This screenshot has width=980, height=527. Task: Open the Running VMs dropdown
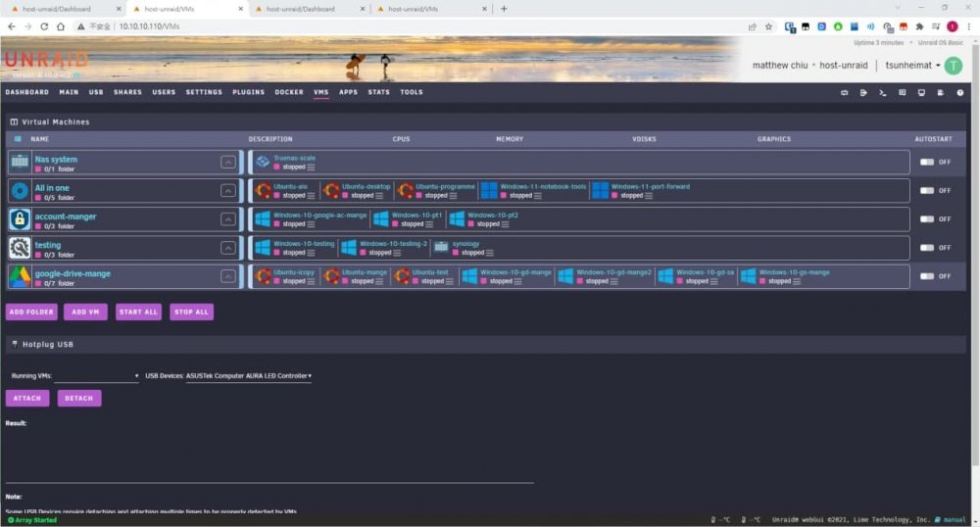(97, 376)
